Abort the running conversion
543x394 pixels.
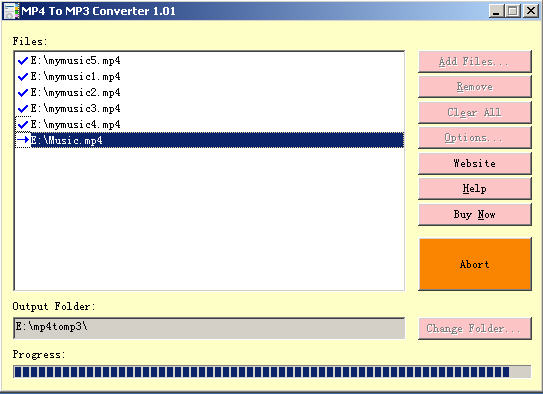pos(475,264)
